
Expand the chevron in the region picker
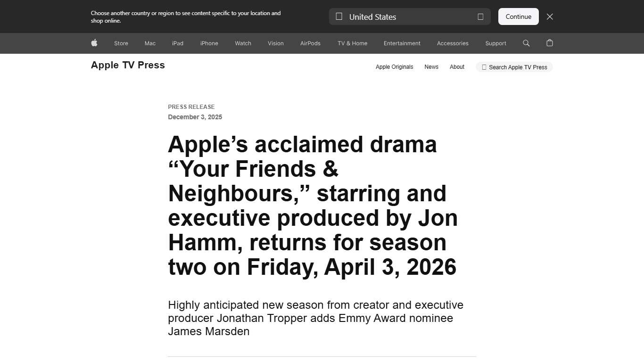pos(480,16)
